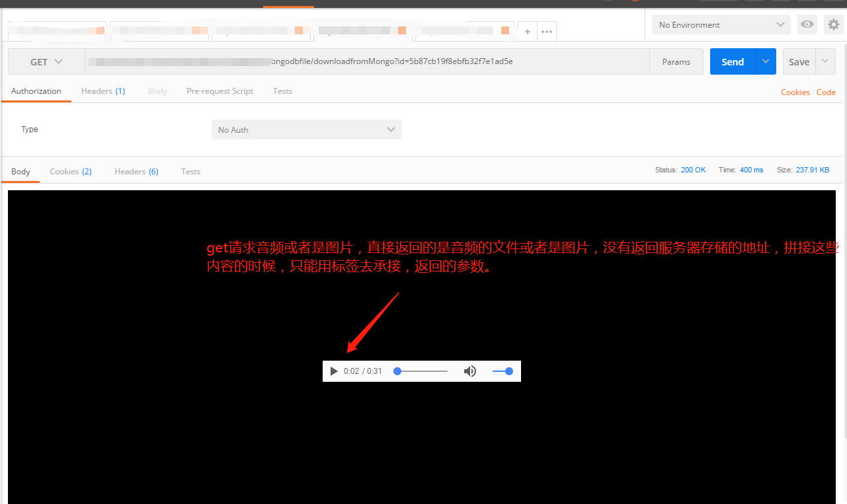Expand the Send button arrow options
This screenshot has width=847, height=504.
766,61
